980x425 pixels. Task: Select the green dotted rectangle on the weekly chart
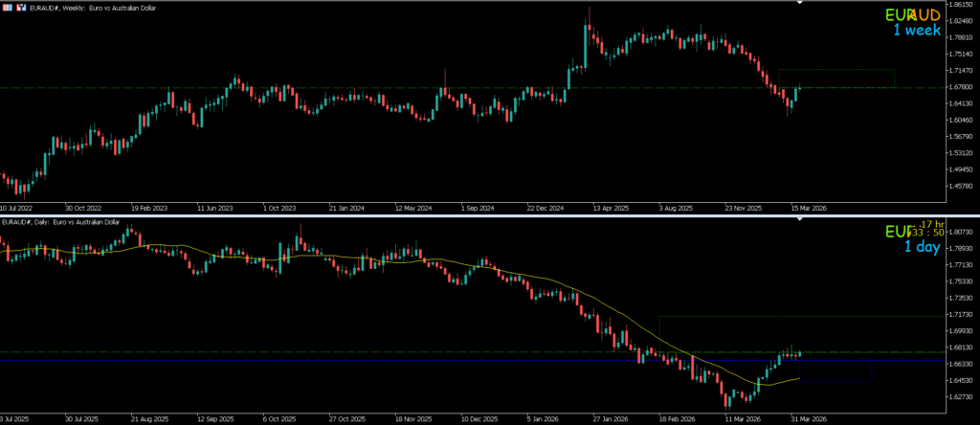tap(836, 70)
